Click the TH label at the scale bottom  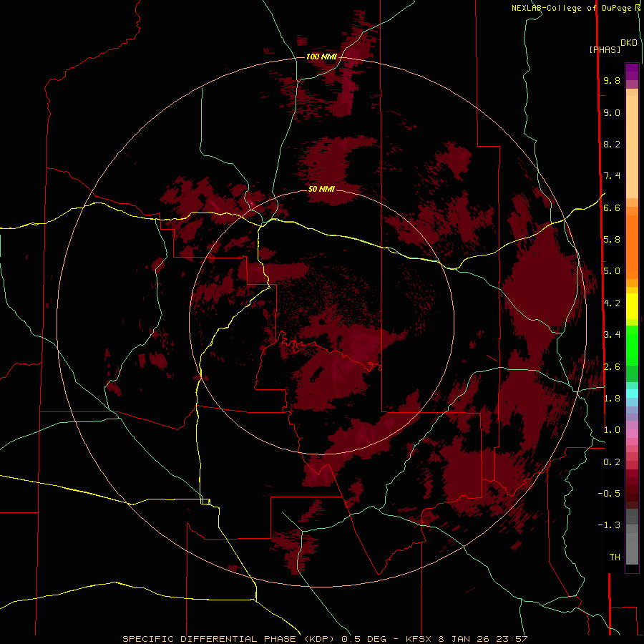coord(615,557)
